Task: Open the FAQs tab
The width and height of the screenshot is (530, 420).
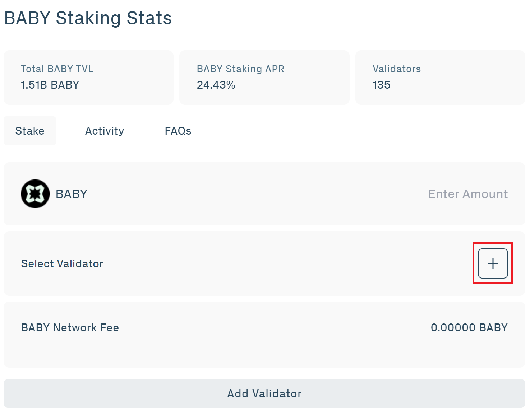Action: (178, 131)
